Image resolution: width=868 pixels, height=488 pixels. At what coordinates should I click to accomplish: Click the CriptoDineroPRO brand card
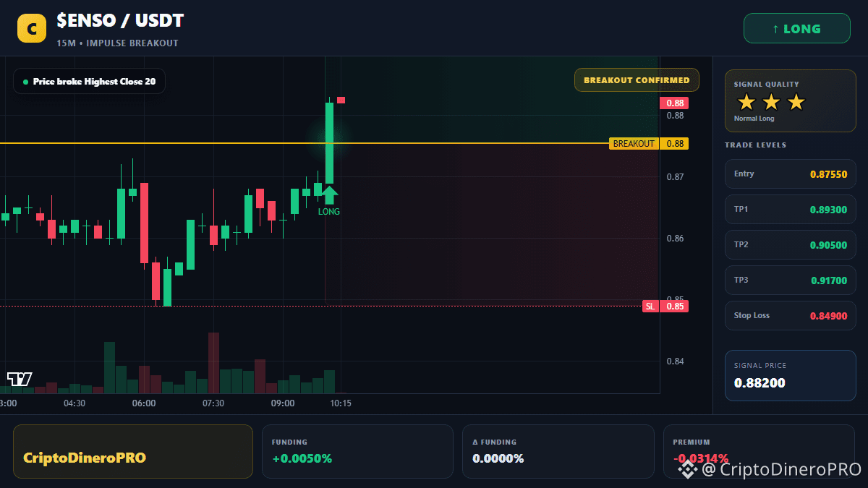(133, 451)
